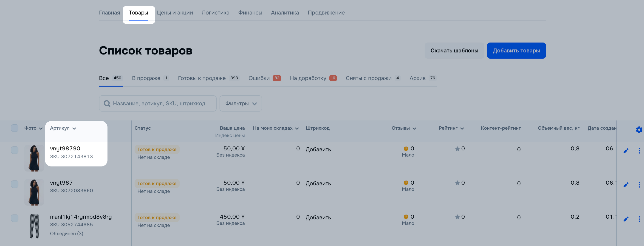Screen dimensions: 644x246
Task: Open three-dot menu for vnyt987 row
Action: tap(639, 185)
